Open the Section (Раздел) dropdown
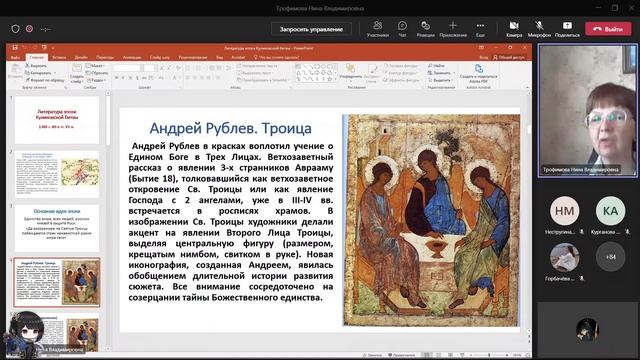Image resolution: width=640 pixels, height=360 pixels. click(96, 80)
